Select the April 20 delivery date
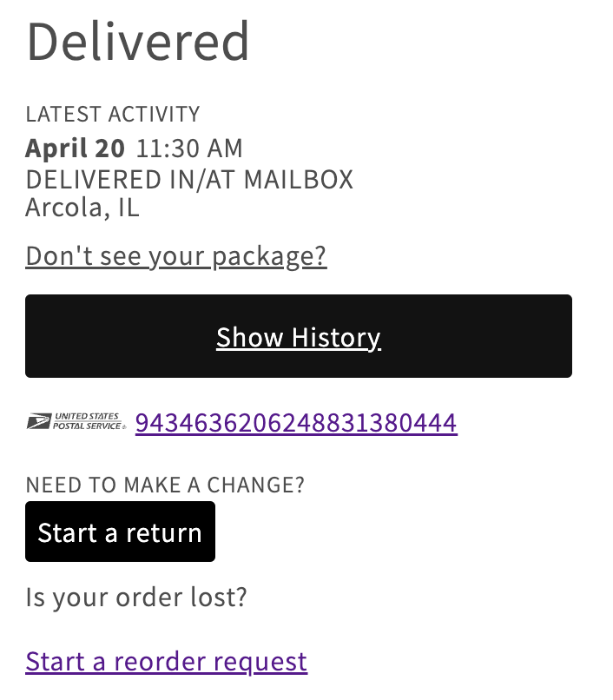 click(75, 149)
